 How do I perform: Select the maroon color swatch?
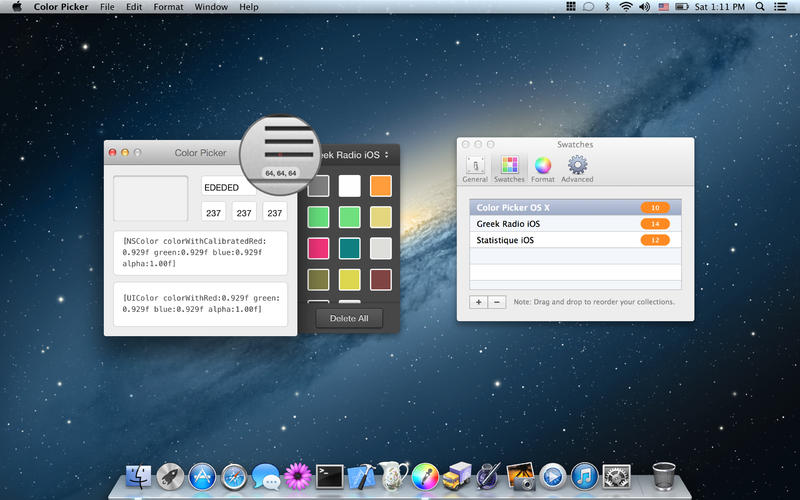point(381,280)
